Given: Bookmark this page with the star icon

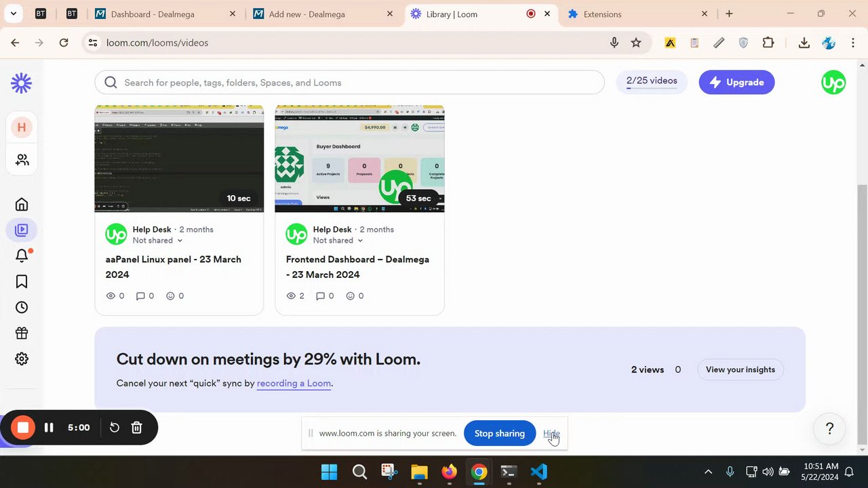Looking at the screenshot, I should coord(636,43).
